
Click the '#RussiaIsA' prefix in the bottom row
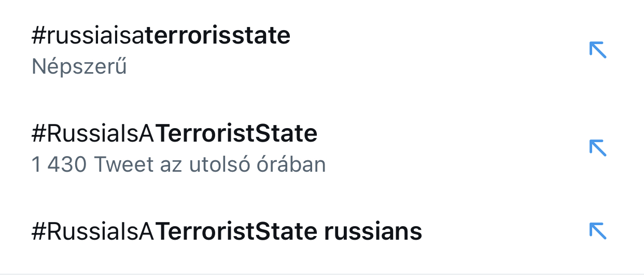[93, 232]
